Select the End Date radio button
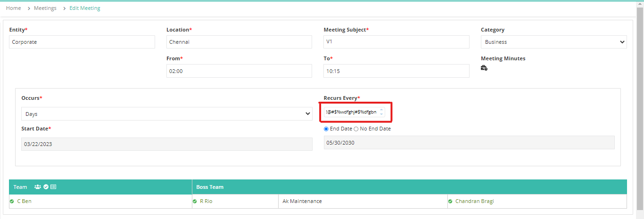Viewport: 644px width, 219px height. [326, 129]
